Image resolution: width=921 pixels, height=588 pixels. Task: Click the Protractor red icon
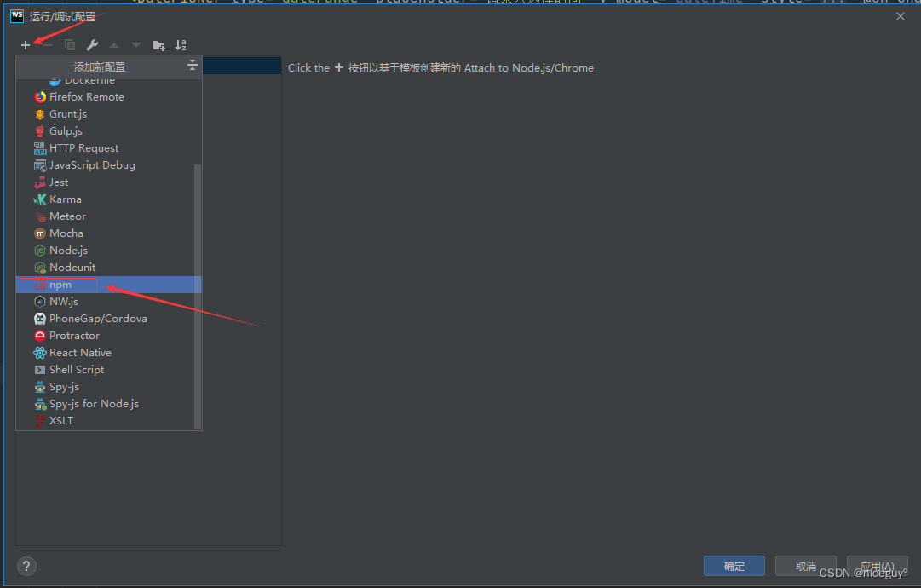[x=40, y=336]
